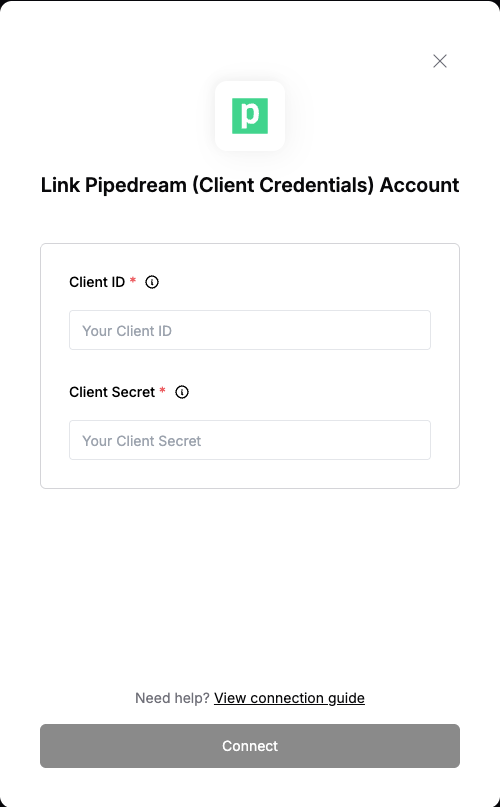Click the green Pipedream logo icon
Viewport: 500px width, 807px height.
[x=250, y=116]
